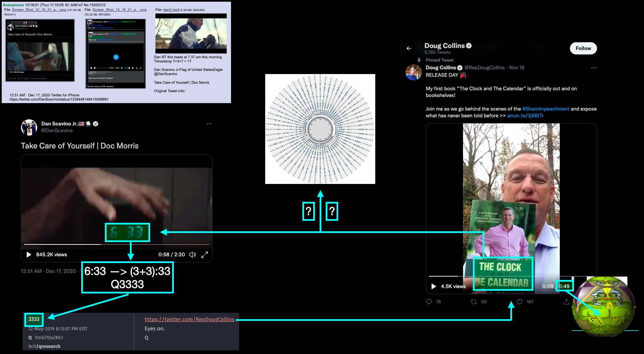Click the 3333 post number
This screenshot has height=354, width=644.
pos(34,319)
